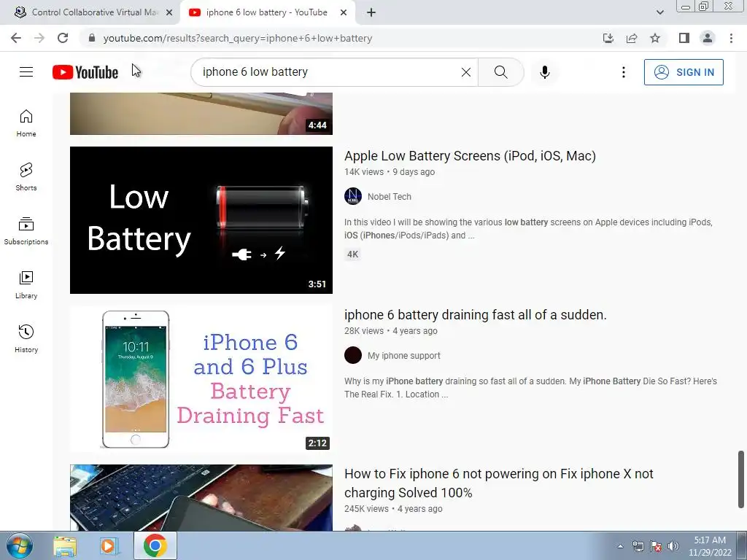Open How to Fix iphone 6 not powering title
This screenshot has height=560, width=747.
point(499,483)
